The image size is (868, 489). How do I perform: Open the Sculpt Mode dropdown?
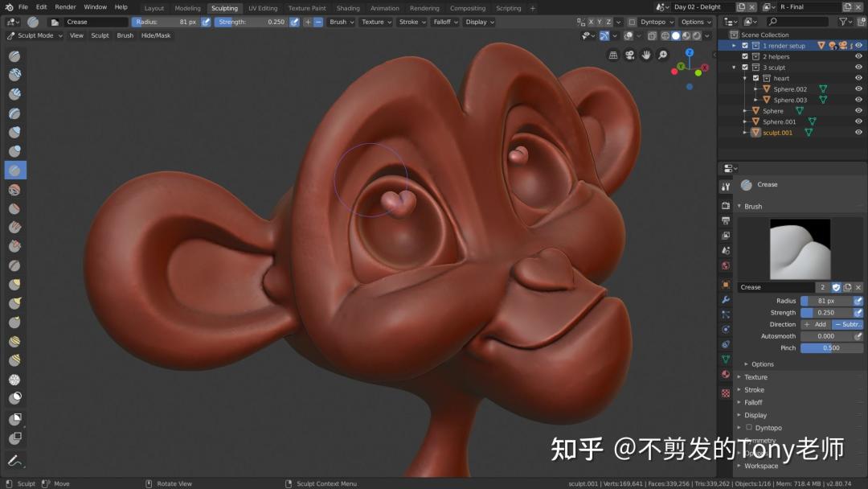point(35,35)
